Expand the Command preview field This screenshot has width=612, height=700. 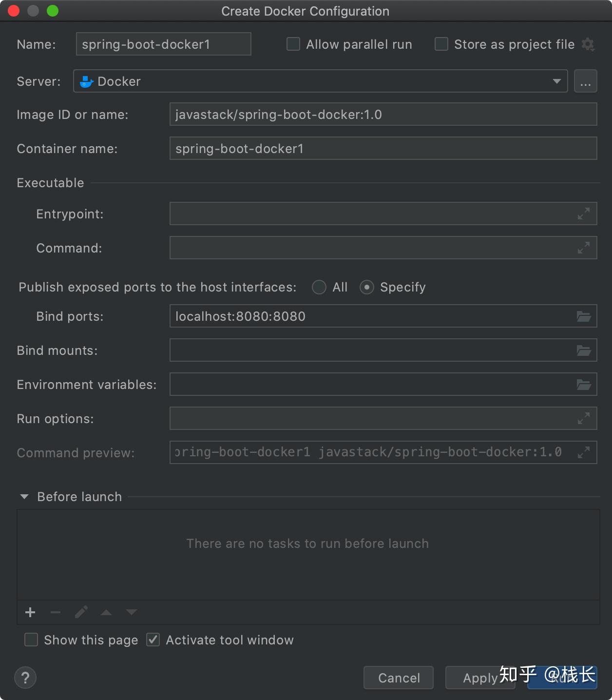pyautogui.click(x=584, y=452)
